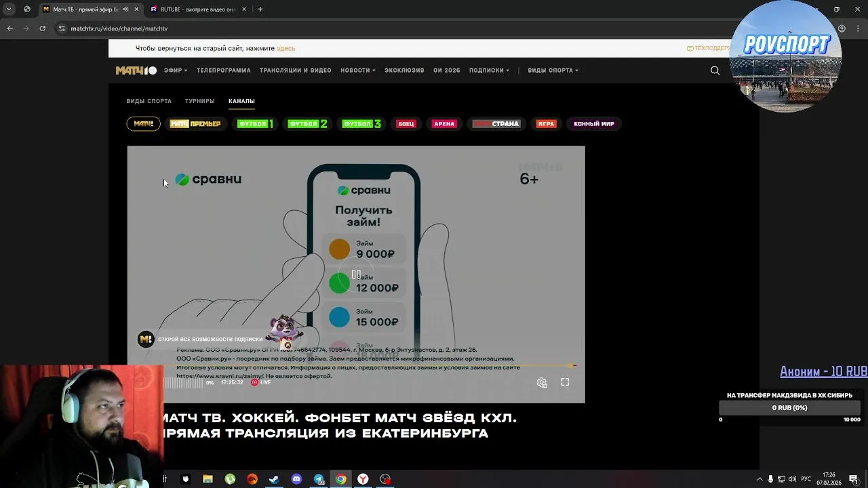Open Windows notification center

coord(854,479)
